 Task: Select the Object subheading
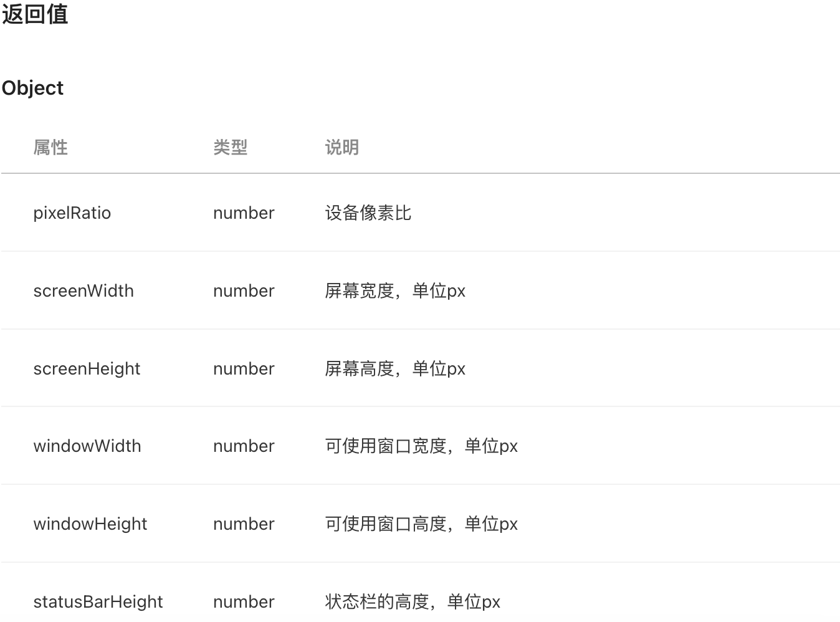coord(32,88)
